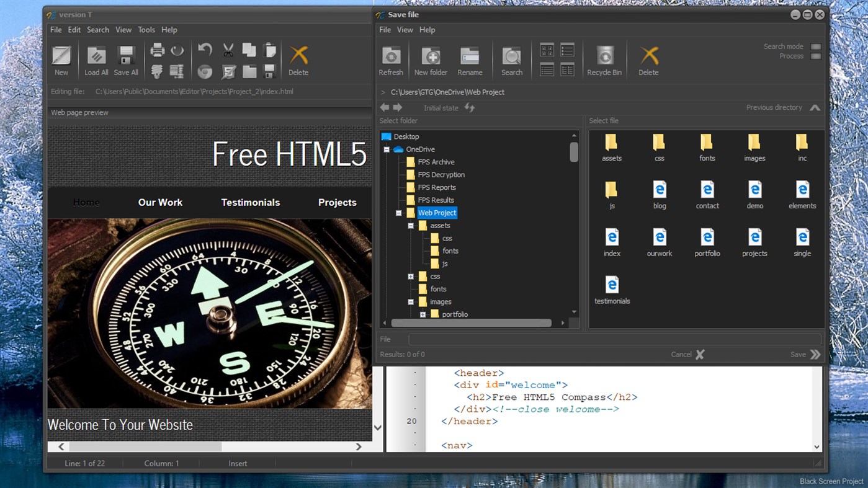Collapse the Web Project tree node
The image size is (868, 488).
(398, 213)
